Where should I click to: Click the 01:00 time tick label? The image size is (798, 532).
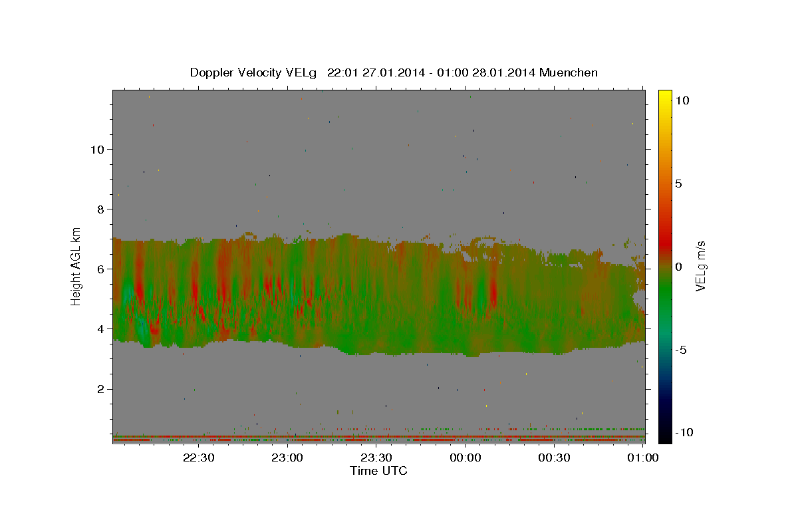pos(642,458)
